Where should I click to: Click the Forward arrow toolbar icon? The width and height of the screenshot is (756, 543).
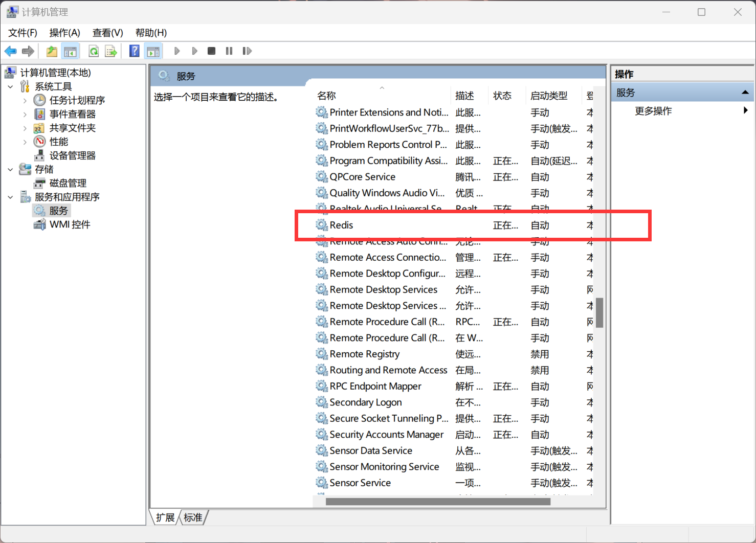click(x=28, y=51)
